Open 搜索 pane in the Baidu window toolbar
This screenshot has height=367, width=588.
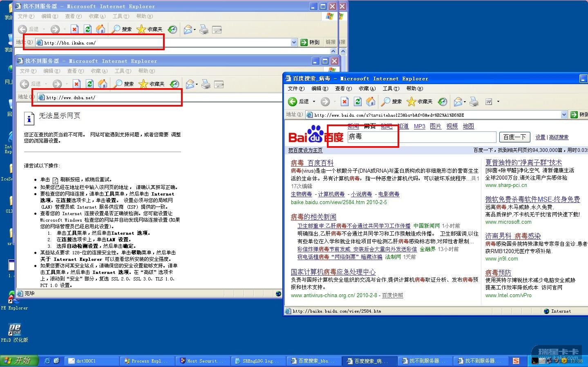[391, 102]
